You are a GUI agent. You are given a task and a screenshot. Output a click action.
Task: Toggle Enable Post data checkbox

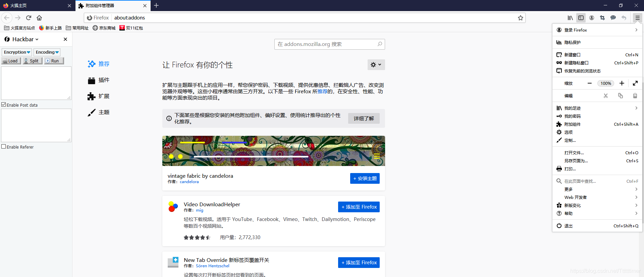(4, 105)
